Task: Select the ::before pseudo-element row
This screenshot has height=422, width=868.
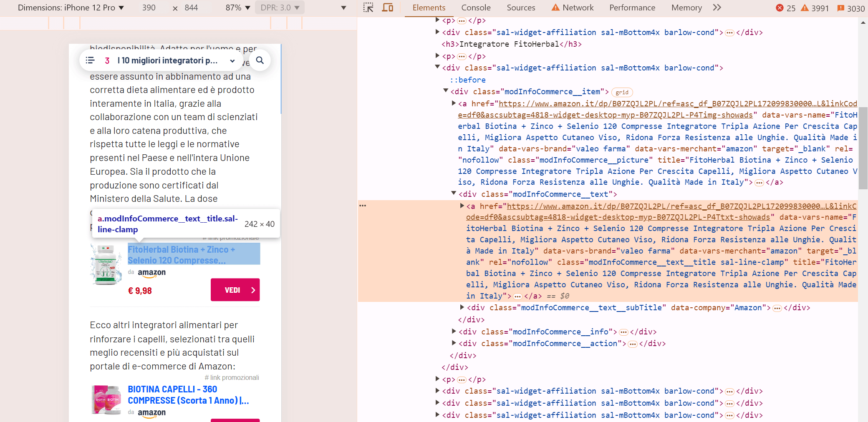Action: tap(468, 80)
